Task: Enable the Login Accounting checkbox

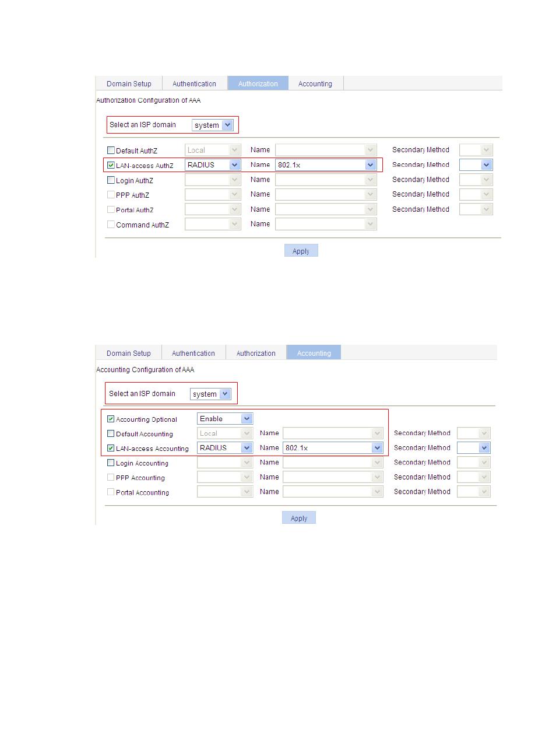Action: (x=111, y=463)
